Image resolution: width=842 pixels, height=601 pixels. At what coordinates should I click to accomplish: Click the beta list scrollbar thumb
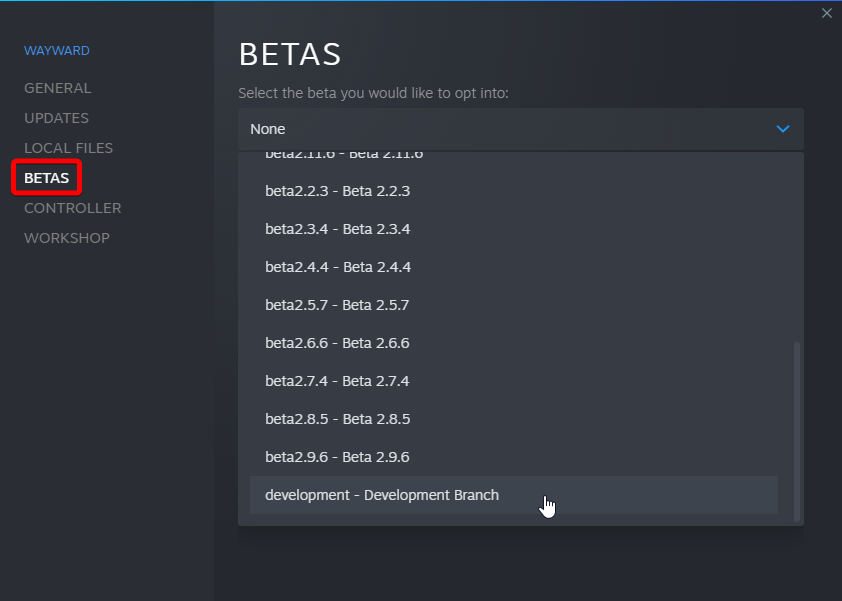[797, 430]
